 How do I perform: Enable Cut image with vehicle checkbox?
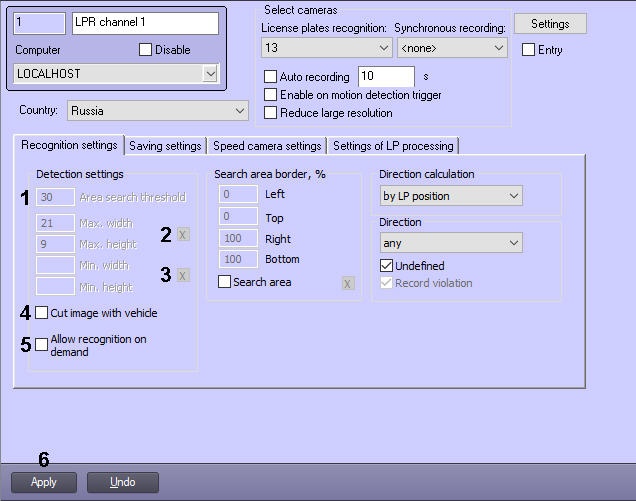(x=42, y=313)
